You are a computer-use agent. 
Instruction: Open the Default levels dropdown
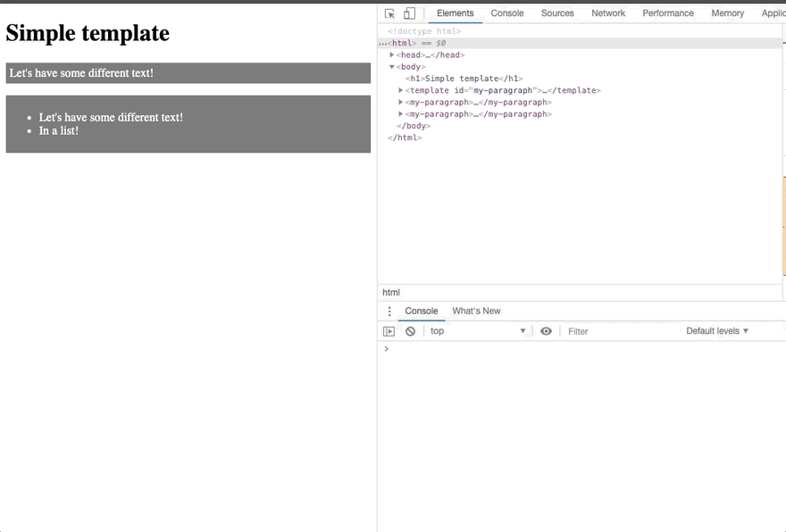[717, 331]
